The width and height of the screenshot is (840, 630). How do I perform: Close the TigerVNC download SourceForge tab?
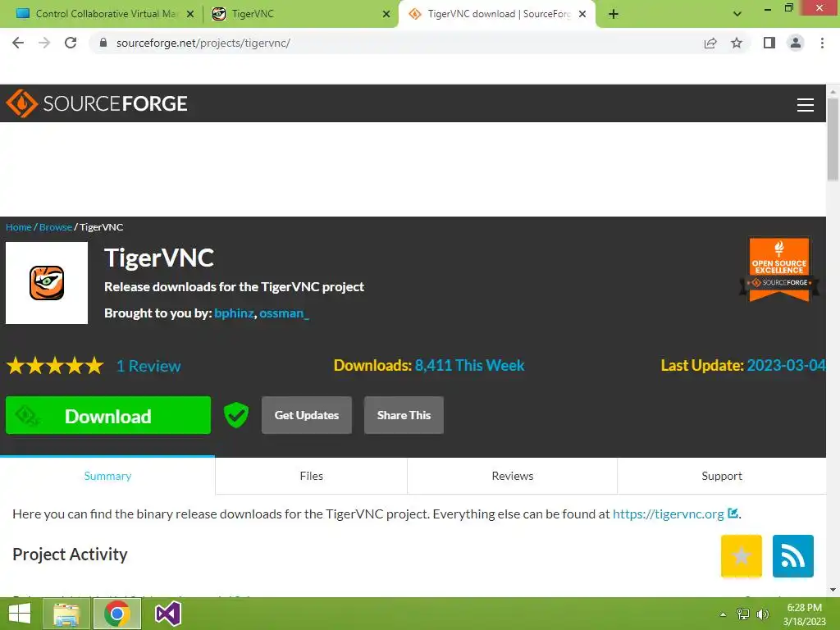(x=582, y=14)
